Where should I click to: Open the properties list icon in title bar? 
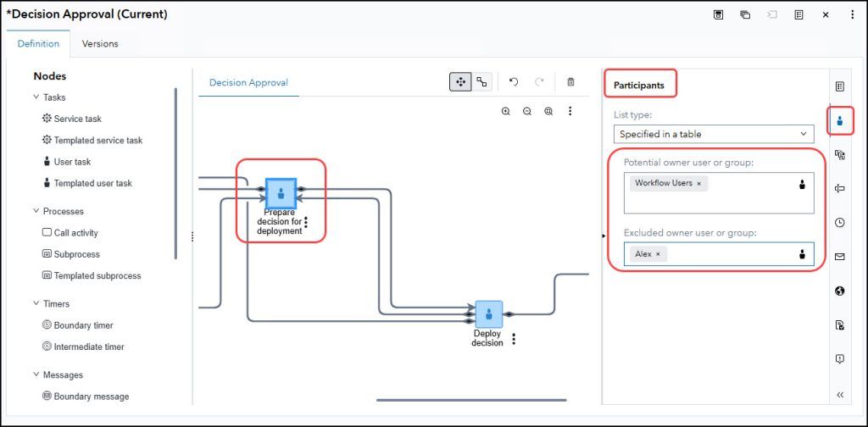tap(798, 15)
